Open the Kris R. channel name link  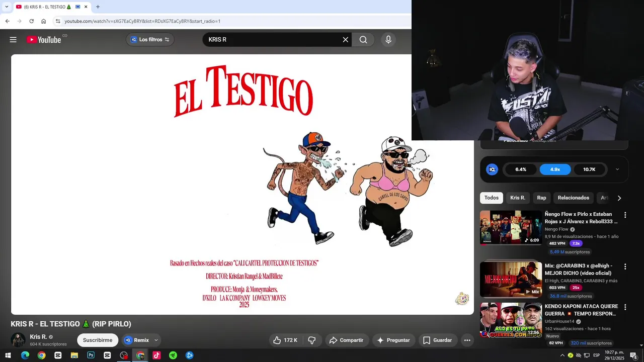click(38, 337)
